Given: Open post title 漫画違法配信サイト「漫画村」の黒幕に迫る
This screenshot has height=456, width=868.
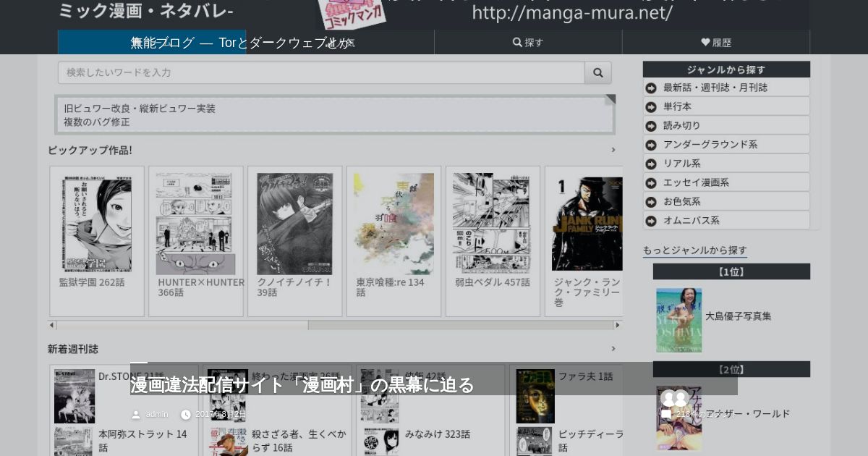Looking at the screenshot, I should pos(302,384).
